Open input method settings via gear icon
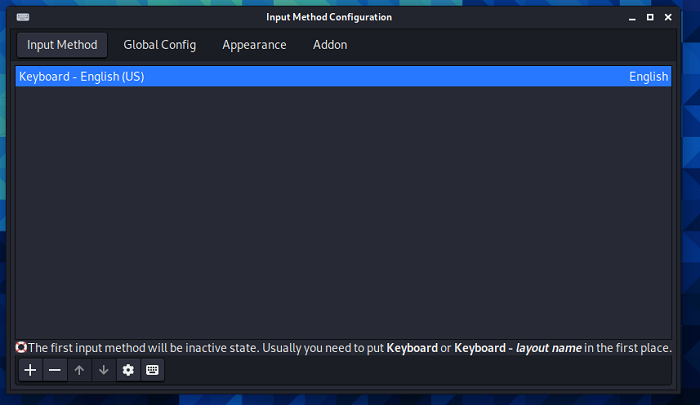 (x=128, y=370)
